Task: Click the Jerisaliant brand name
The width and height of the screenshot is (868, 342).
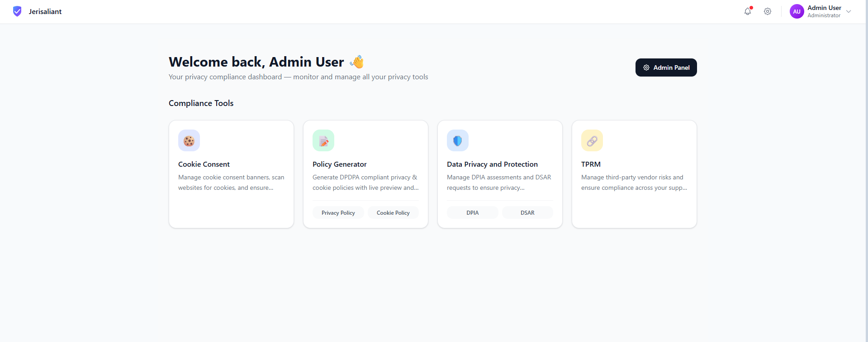Action: [45, 11]
